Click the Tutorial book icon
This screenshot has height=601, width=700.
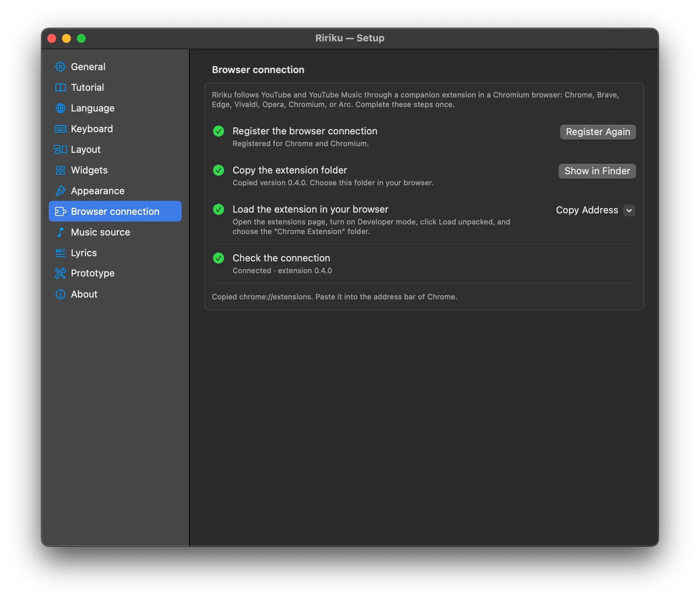pos(60,87)
